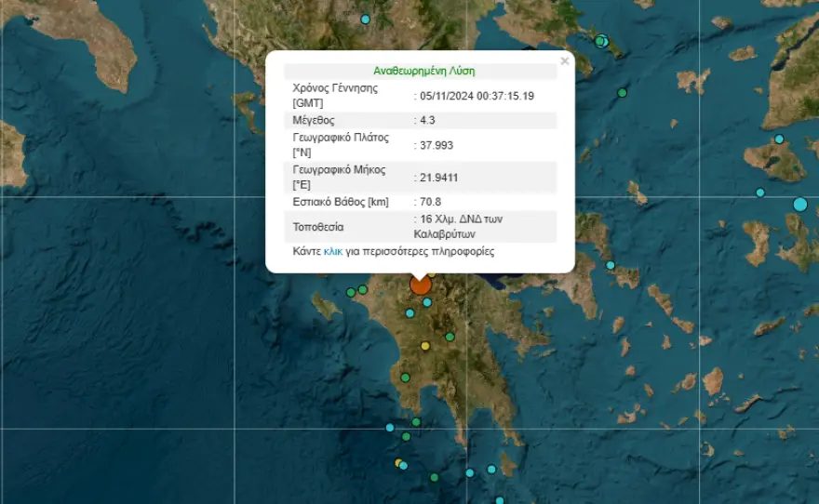
Task: Click the largest cyan marker near the right edge
Action: point(800,204)
